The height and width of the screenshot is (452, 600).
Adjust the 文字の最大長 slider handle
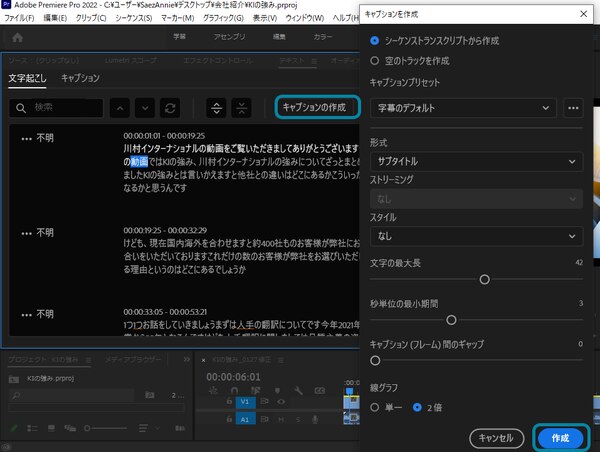point(485,280)
